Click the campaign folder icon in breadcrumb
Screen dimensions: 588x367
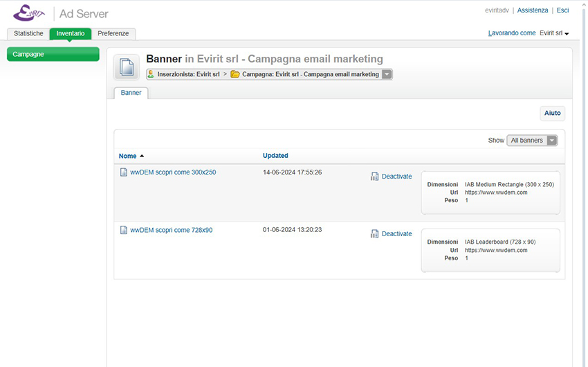pyautogui.click(x=235, y=74)
